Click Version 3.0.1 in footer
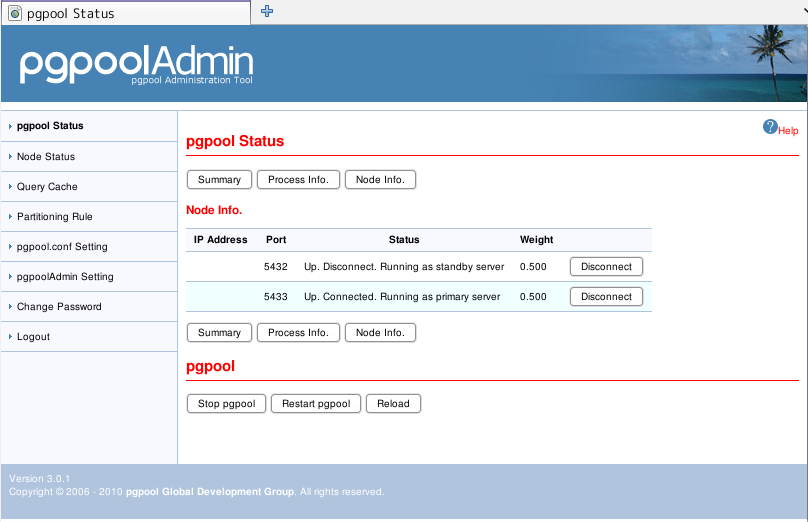Viewport: 808px width, 522px height. click(x=40, y=479)
